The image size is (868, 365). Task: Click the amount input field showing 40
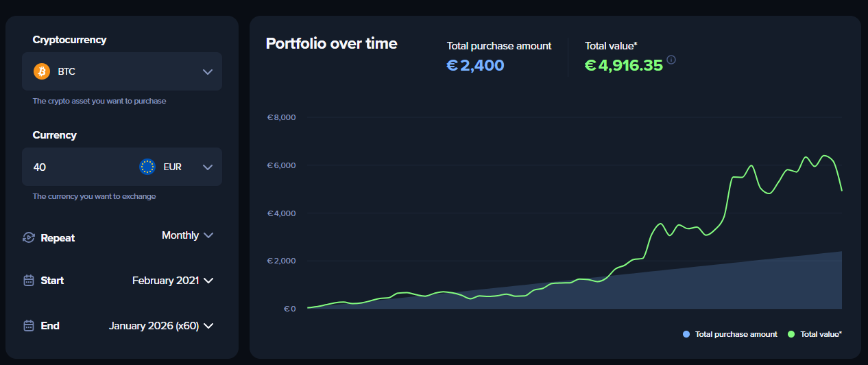point(75,167)
